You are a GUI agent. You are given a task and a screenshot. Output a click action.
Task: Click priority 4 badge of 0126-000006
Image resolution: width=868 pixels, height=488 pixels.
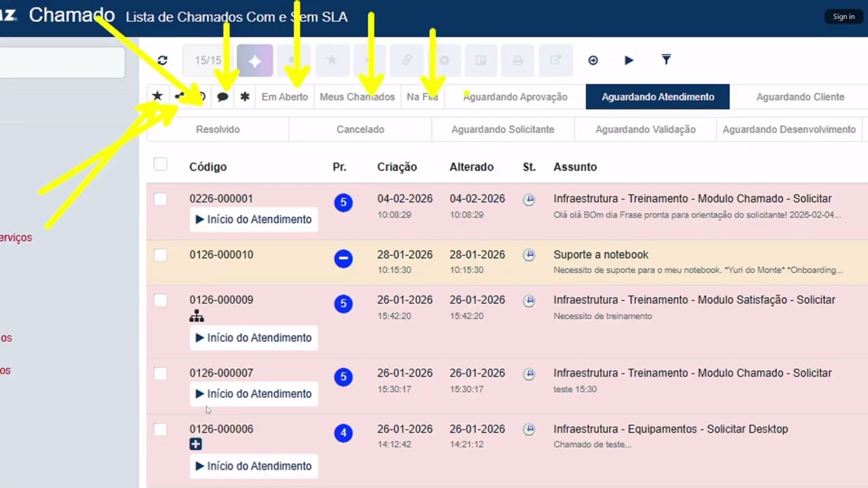(x=343, y=432)
